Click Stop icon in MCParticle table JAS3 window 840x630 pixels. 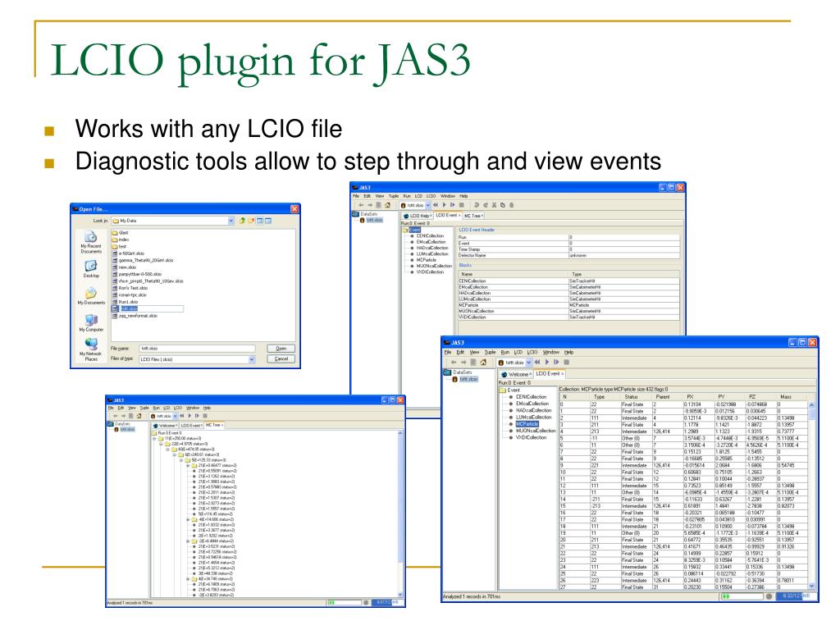click(566, 363)
